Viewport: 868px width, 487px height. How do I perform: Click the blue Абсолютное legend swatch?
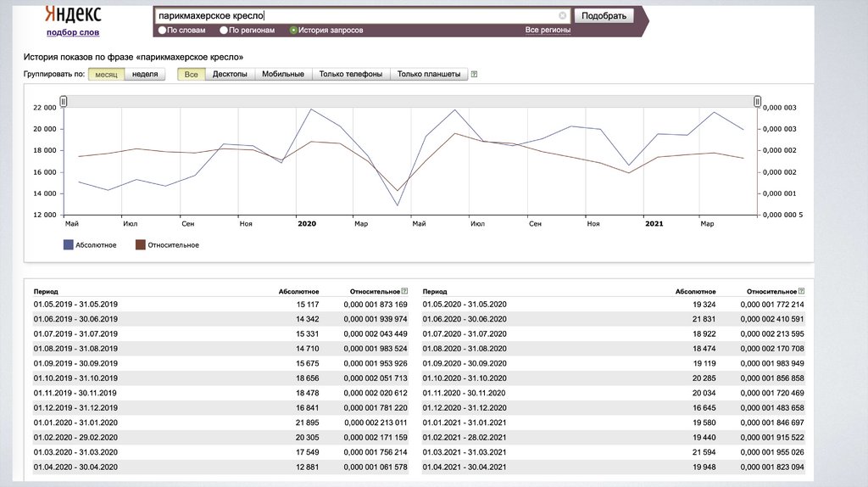(69, 245)
